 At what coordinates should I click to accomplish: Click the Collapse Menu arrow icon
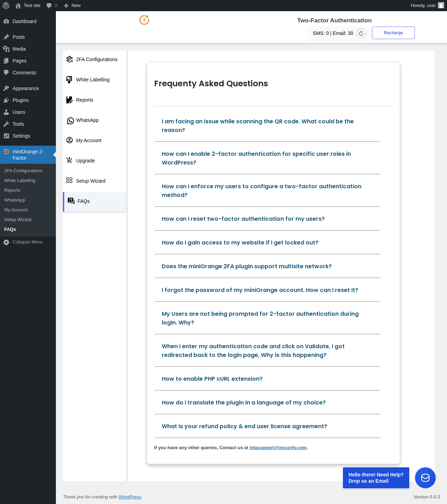coord(6,242)
